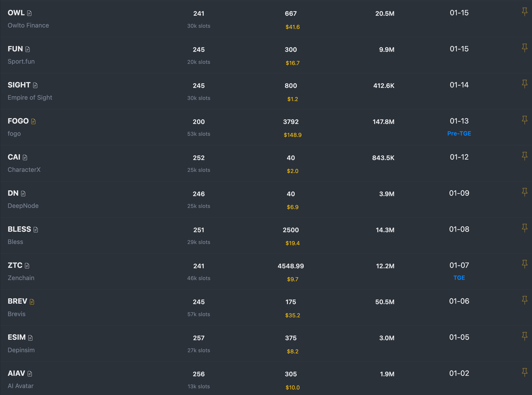Image resolution: width=532 pixels, height=395 pixels.
Task: Pin the BLESS row
Action: [525, 228]
